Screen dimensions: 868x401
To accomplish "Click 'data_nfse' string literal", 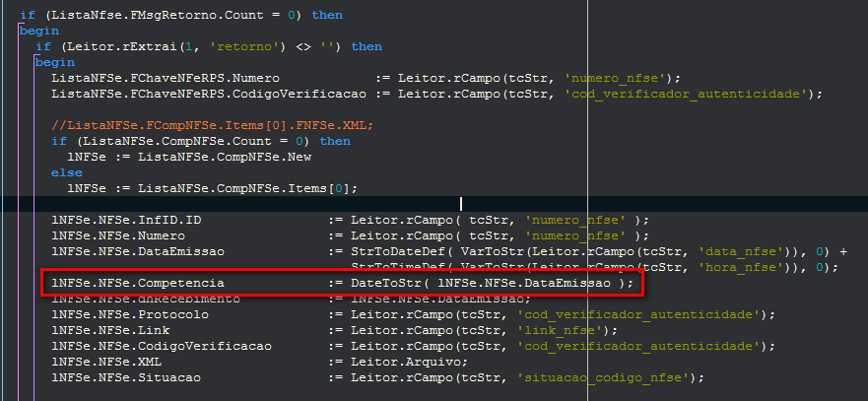I will pos(742,251).
